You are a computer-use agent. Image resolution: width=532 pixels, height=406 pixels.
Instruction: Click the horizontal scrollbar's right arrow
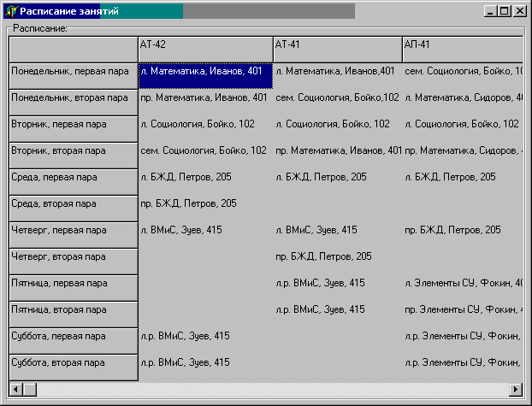pos(516,390)
